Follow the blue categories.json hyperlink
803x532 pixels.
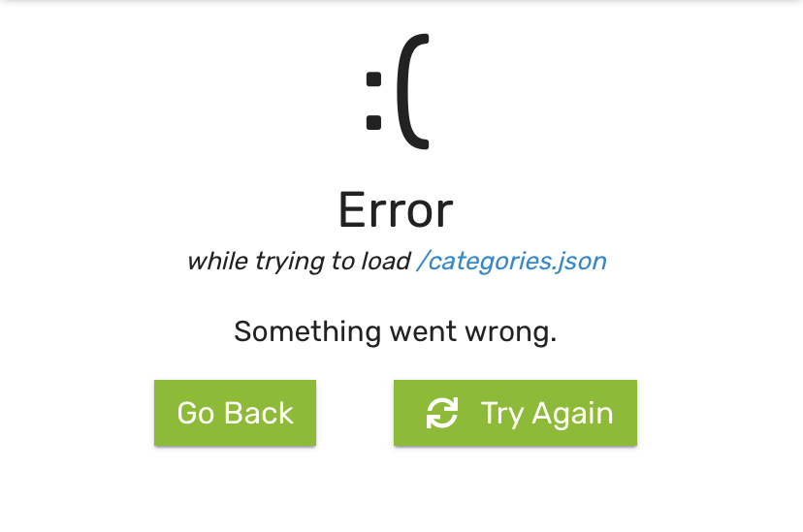512,262
